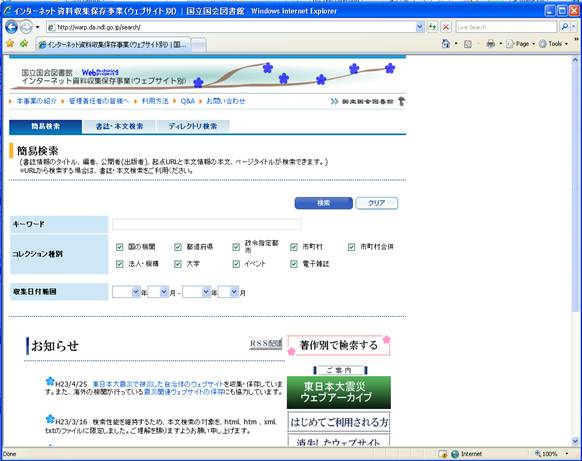The height and width of the screenshot is (461, 582).
Task: Toggle the 大学 checkbox
Action: (x=178, y=264)
